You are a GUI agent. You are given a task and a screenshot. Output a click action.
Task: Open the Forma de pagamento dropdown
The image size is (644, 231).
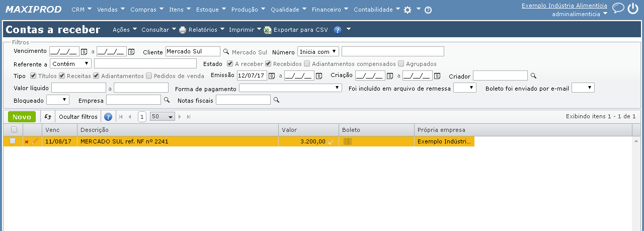click(291, 88)
